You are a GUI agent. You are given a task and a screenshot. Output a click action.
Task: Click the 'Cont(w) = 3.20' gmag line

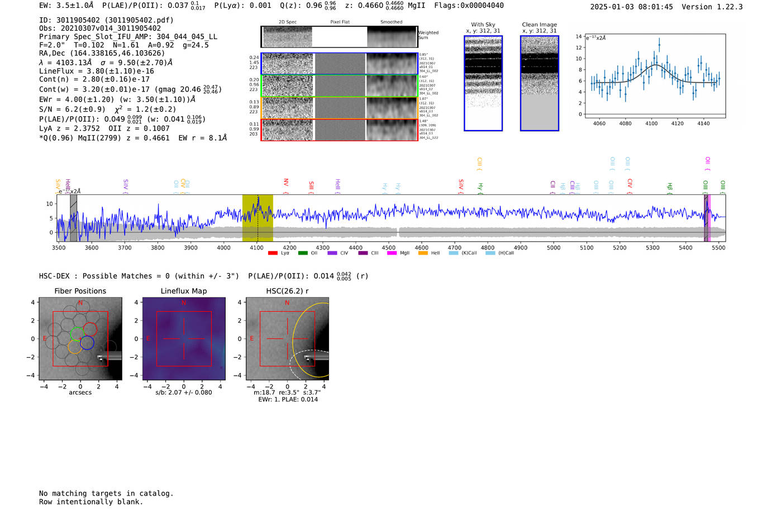pyautogui.click(x=130, y=89)
